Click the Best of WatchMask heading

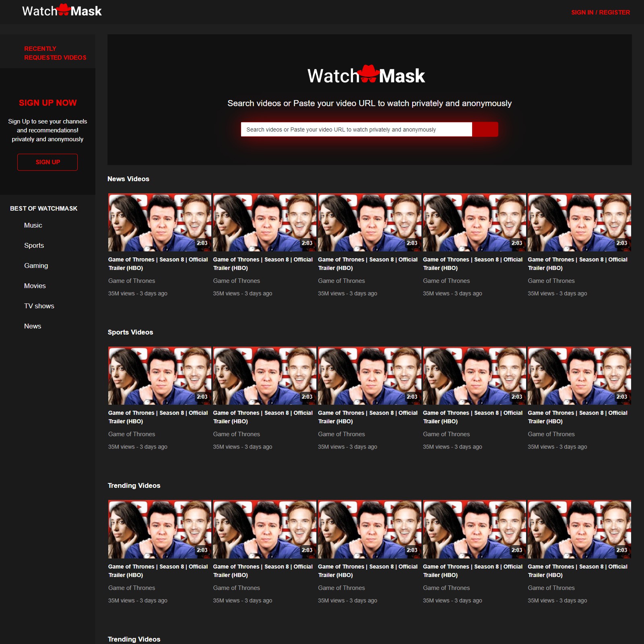[x=43, y=208]
